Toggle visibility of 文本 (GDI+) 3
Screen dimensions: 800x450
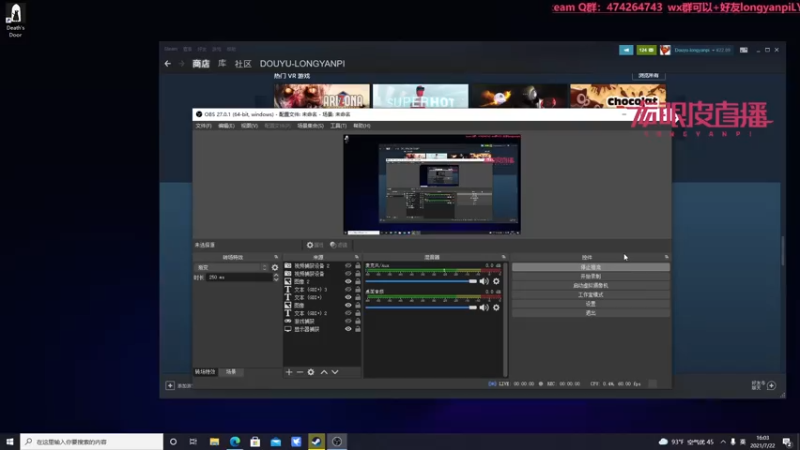348,290
